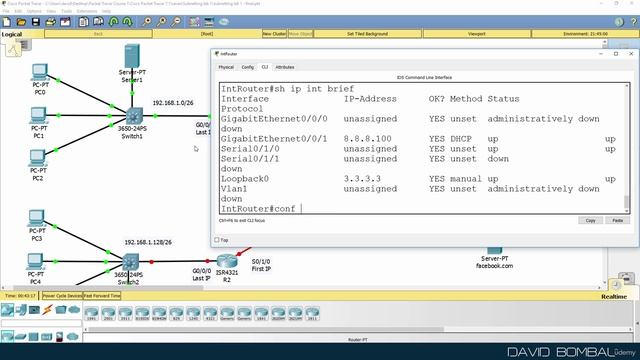Click the Paste button in CLI
Viewport: 640px width, 360px height.
coord(618,220)
